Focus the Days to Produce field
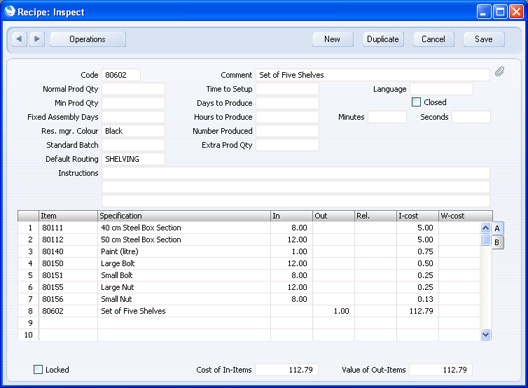Screen dimensions: 528x388 pyautogui.click(x=287, y=103)
